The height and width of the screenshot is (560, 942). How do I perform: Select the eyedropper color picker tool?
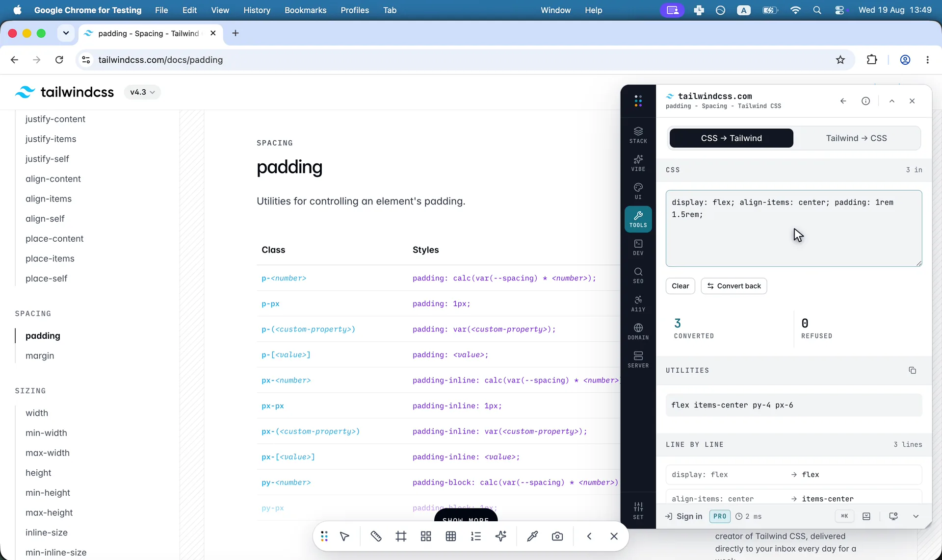[532, 536]
